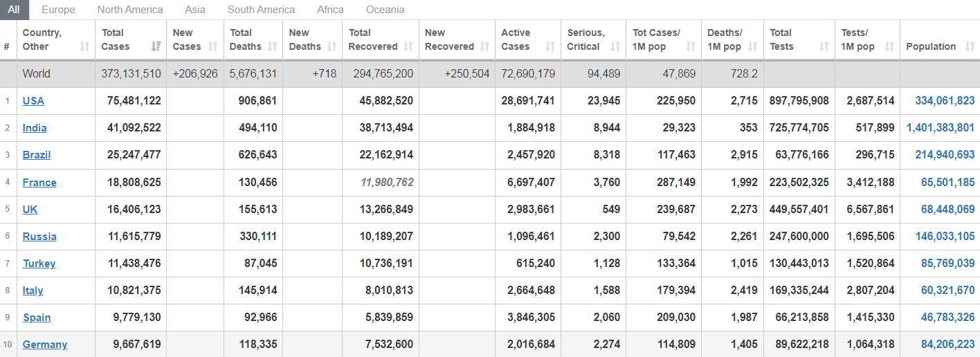Click the sort icon in Total Tests header

point(824,47)
